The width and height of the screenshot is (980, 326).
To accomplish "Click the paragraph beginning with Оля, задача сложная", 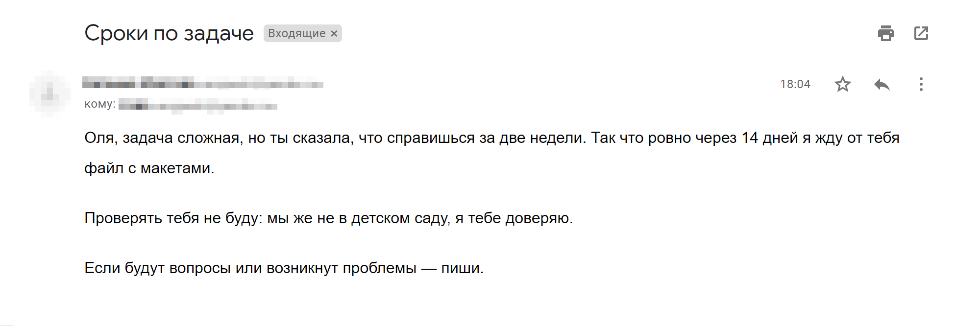I will (492, 153).
